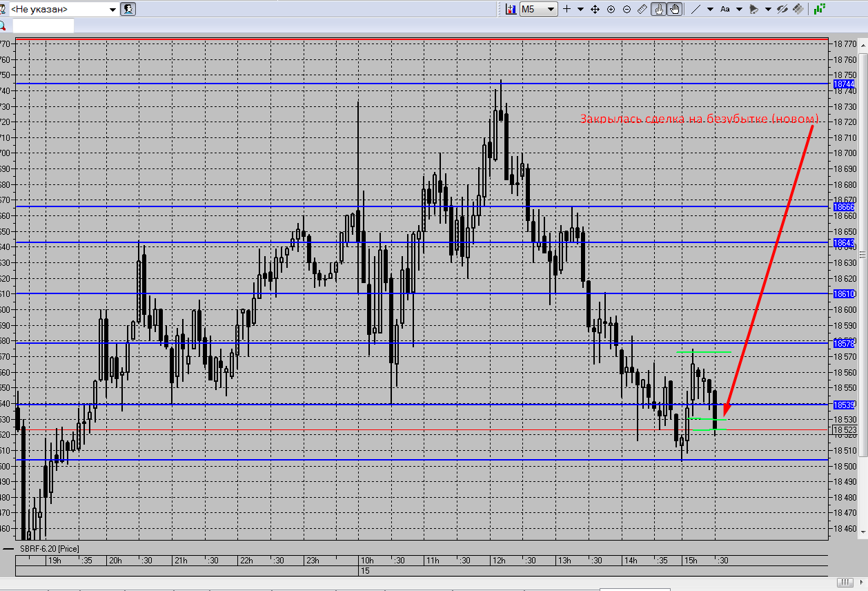Select the trend line drawing tool
The width and height of the screenshot is (868, 591).
pos(696,9)
